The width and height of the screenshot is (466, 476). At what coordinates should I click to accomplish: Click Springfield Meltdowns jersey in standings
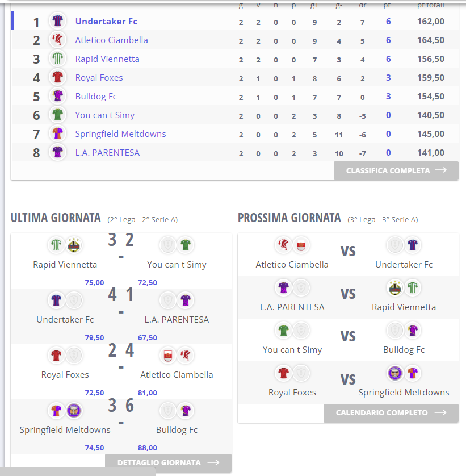[x=57, y=133]
